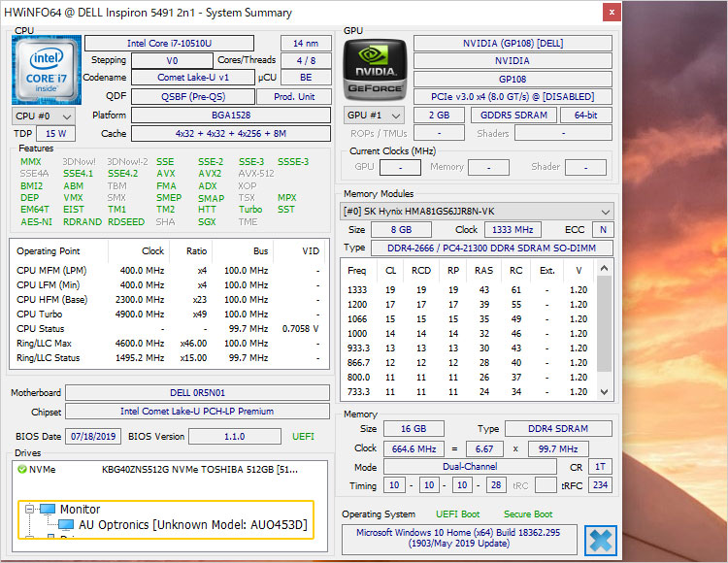Click the Intel Core i7 logo
This screenshot has width=728, height=563.
(x=46, y=71)
